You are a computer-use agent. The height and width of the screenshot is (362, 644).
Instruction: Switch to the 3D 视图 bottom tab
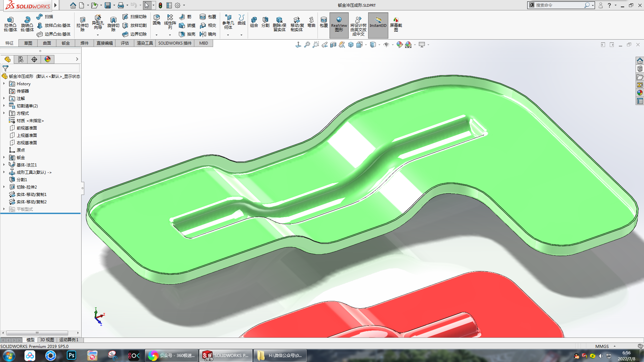(47, 340)
